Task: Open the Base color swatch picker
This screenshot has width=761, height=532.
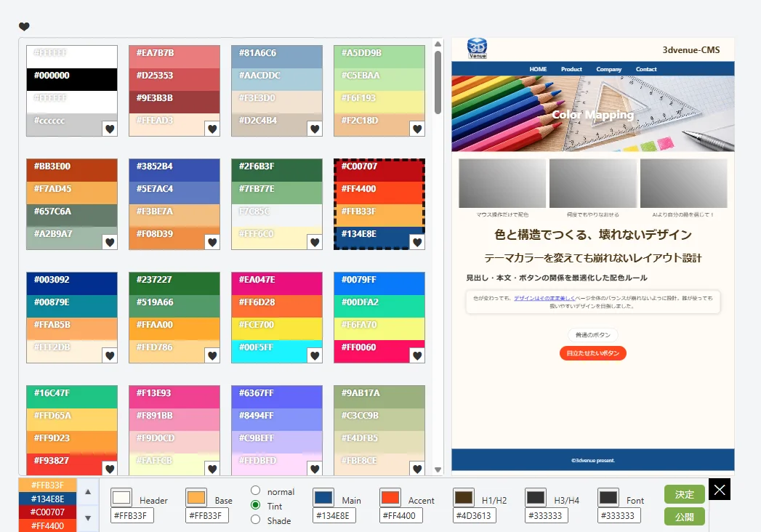Action: (196, 498)
